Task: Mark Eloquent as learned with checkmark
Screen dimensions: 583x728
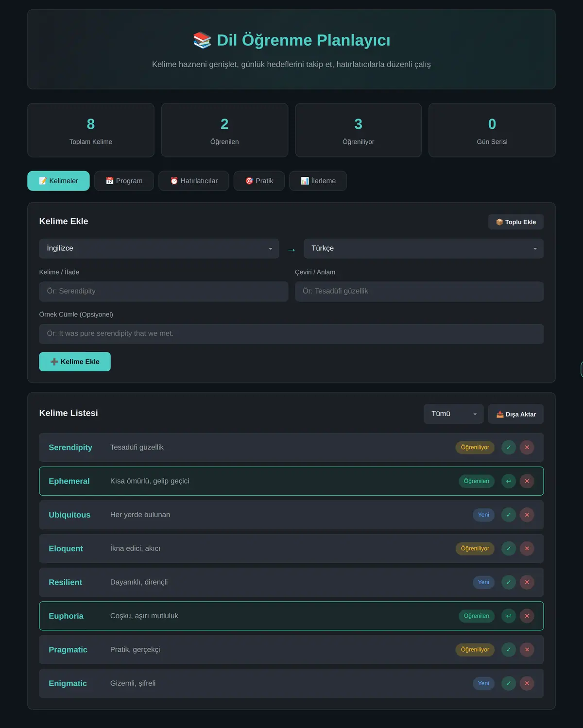Action: [x=509, y=549]
